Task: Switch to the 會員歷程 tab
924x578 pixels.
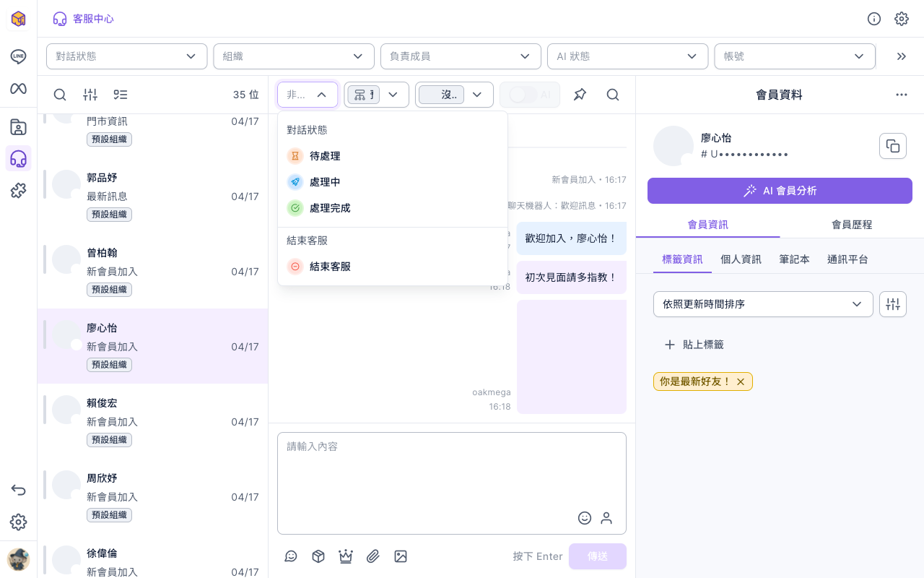Action: click(x=852, y=225)
